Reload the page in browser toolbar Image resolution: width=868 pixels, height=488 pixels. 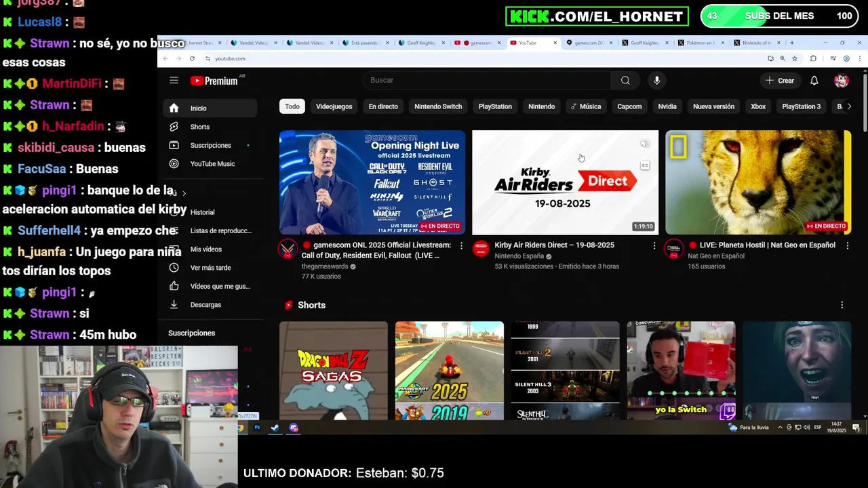coord(192,59)
